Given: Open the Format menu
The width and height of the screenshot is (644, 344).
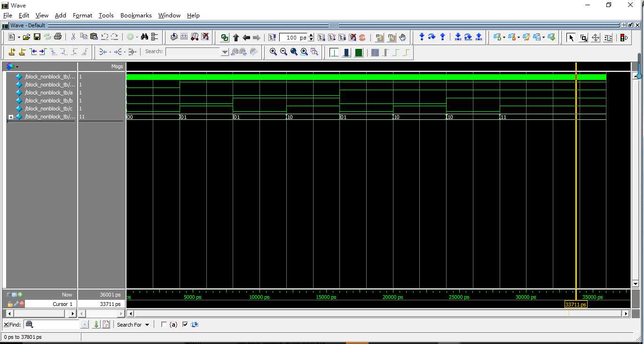Looking at the screenshot, I should tap(83, 15).
